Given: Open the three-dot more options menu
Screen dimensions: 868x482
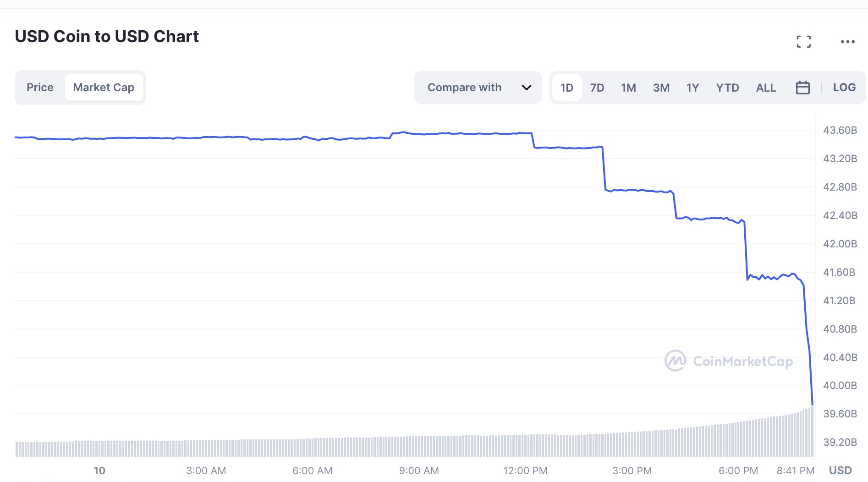Looking at the screenshot, I should 847,42.
